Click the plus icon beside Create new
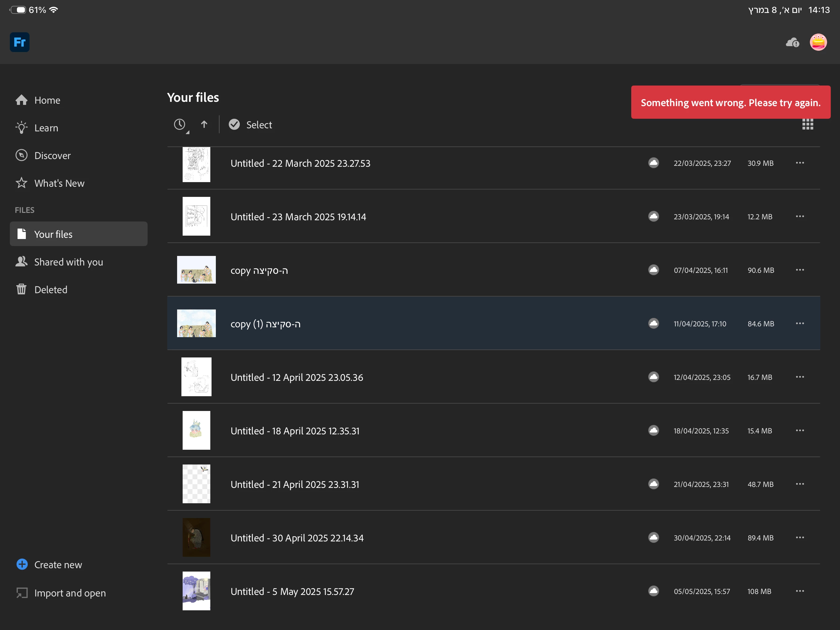Viewport: 840px width, 630px height. click(x=22, y=564)
